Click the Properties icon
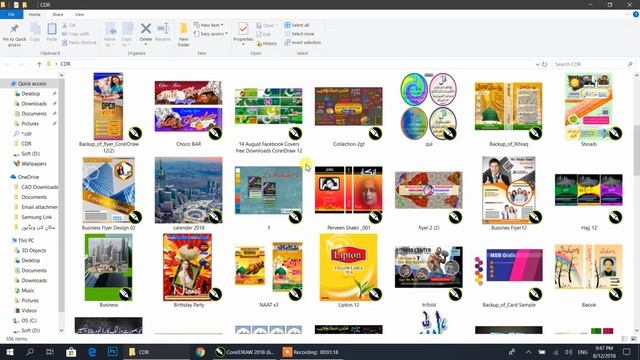Image resolution: width=640 pixels, height=360 pixels. [243, 29]
